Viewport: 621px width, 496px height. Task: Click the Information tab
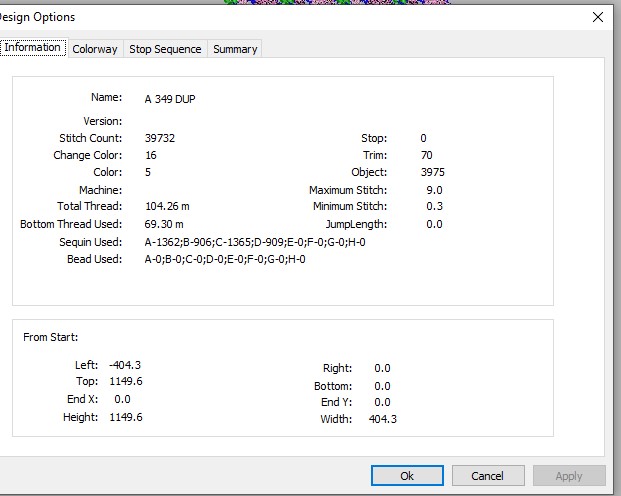[33, 48]
